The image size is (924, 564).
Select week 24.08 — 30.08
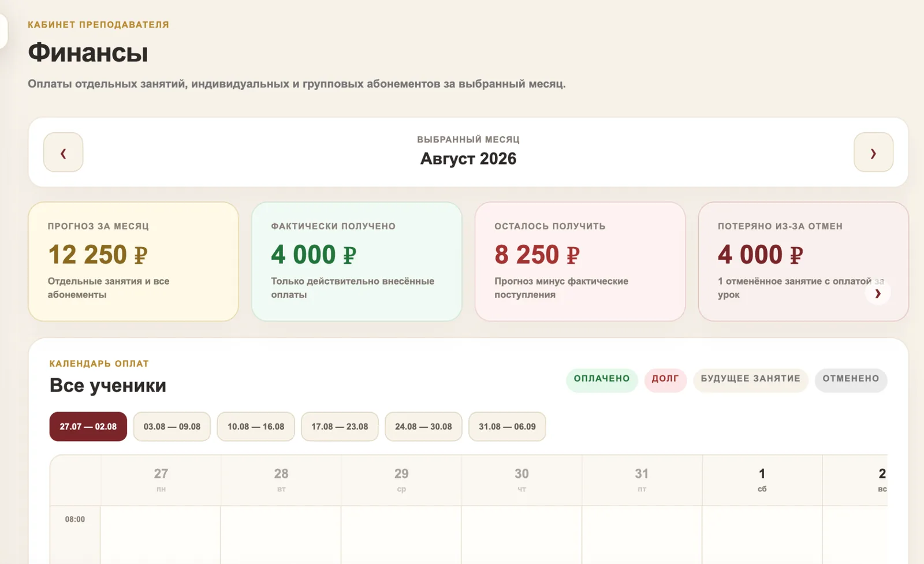tap(423, 427)
